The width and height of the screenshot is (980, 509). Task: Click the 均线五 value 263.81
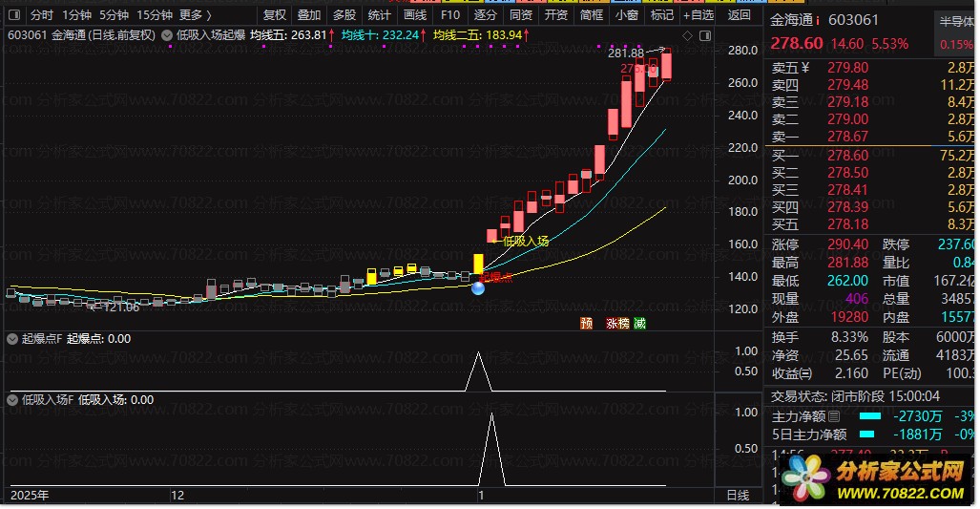(309, 35)
